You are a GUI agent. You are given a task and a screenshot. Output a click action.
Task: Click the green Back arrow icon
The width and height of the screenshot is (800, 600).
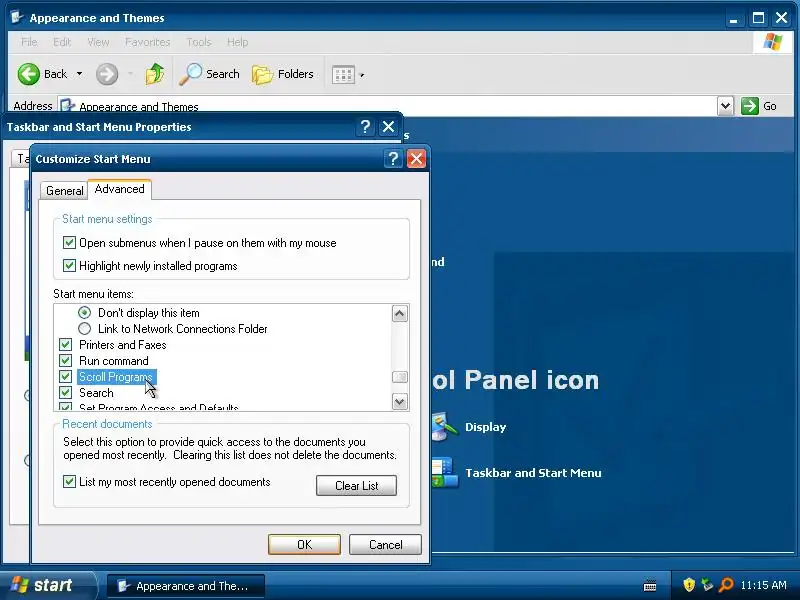tap(28, 74)
